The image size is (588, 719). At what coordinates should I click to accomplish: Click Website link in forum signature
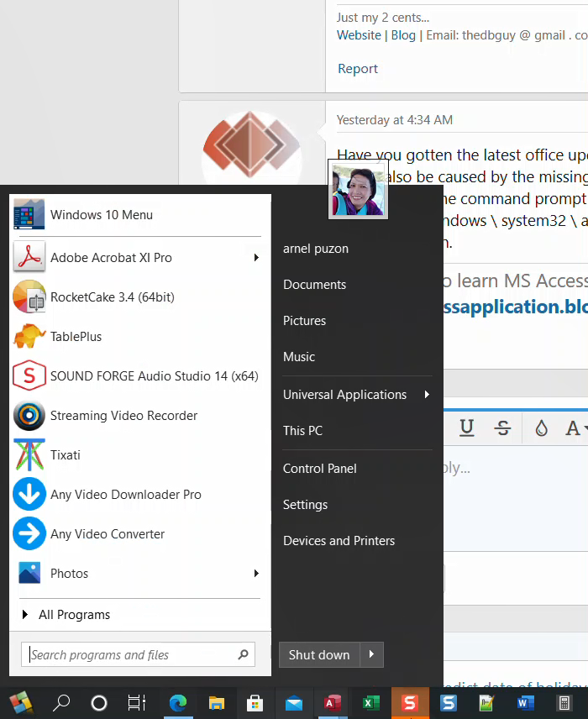tap(359, 35)
